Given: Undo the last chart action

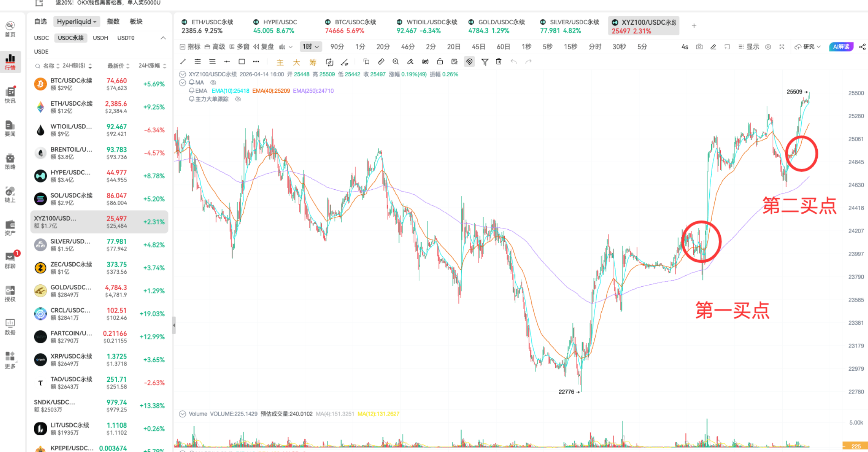Looking at the screenshot, I should click(513, 62).
